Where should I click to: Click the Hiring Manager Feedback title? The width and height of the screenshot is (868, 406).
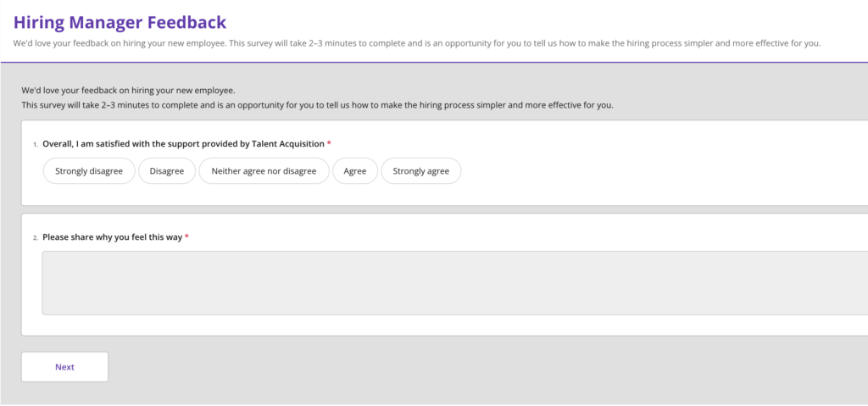coord(120,22)
